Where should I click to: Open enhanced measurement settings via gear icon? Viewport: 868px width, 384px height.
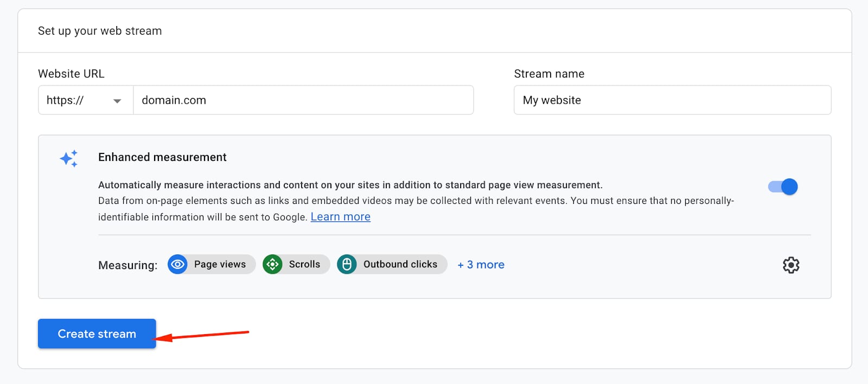point(791,265)
